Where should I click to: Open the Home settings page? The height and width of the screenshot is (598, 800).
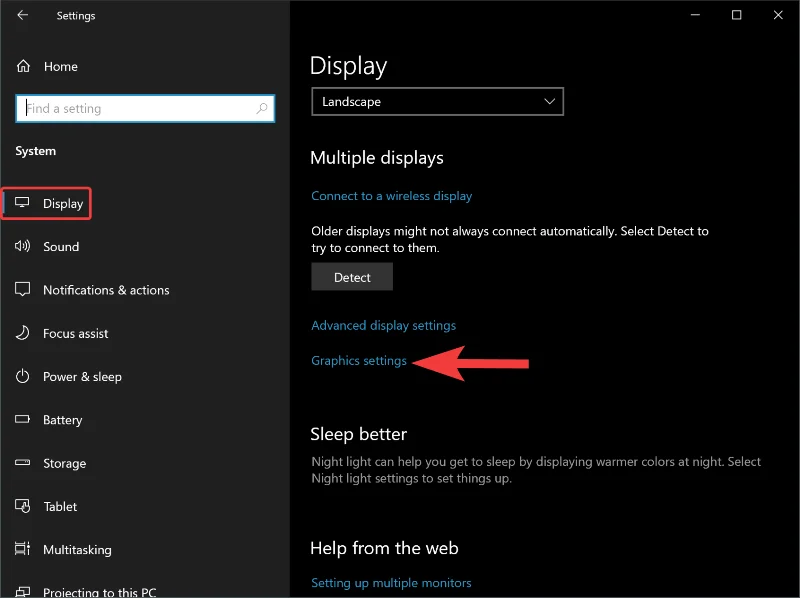point(60,66)
